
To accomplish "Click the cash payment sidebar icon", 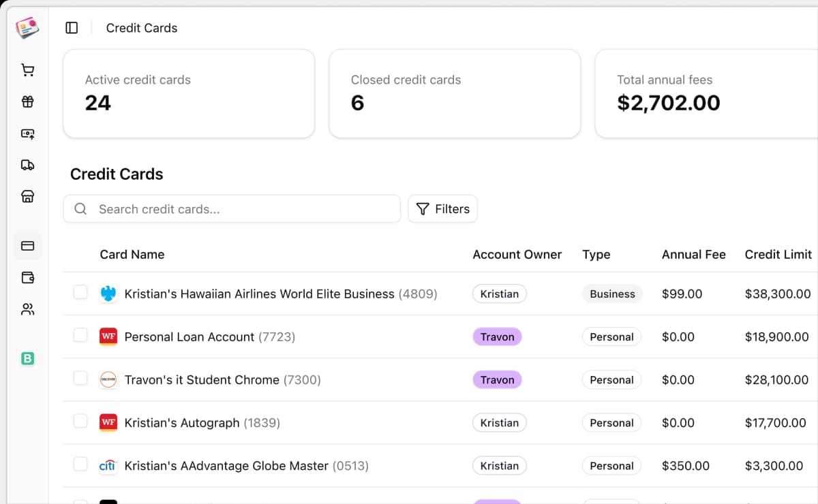I will pos(27,133).
